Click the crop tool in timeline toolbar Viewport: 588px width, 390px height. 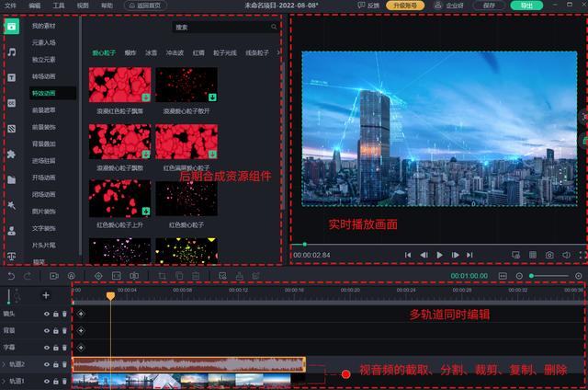click(162, 276)
